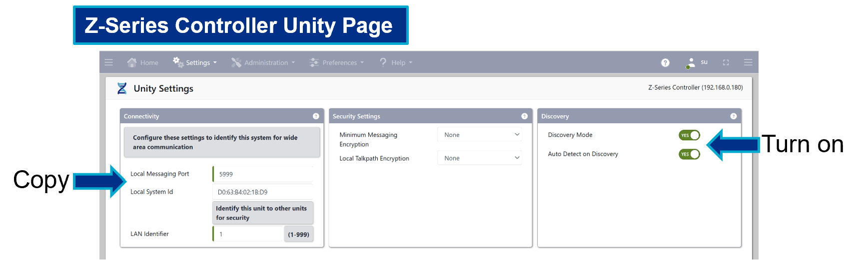The height and width of the screenshot is (268, 868).
Task: Go to the Home menu item
Action: (x=143, y=62)
